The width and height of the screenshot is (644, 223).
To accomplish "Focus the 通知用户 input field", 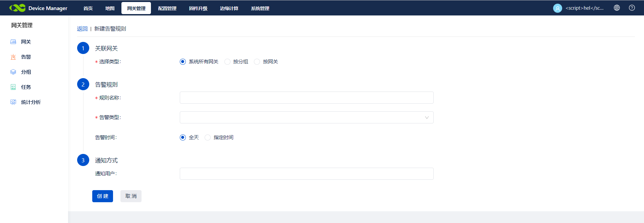I will tap(307, 174).
